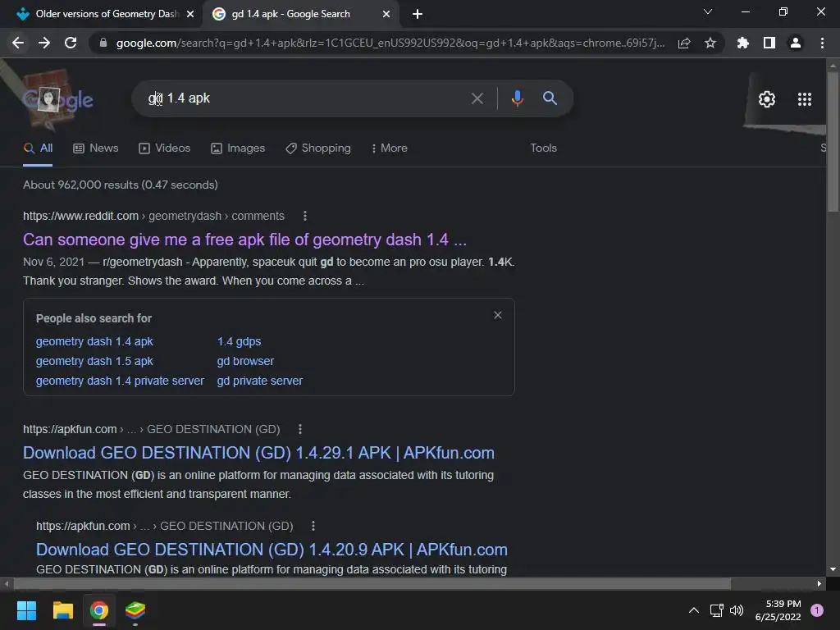Open options menu for reddit result
This screenshot has width=840, height=630.
305,216
